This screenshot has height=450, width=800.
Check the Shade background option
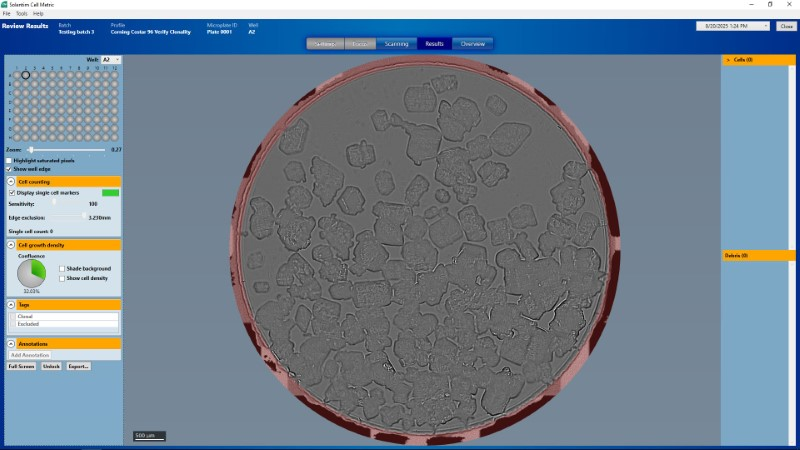click(62, 269)
